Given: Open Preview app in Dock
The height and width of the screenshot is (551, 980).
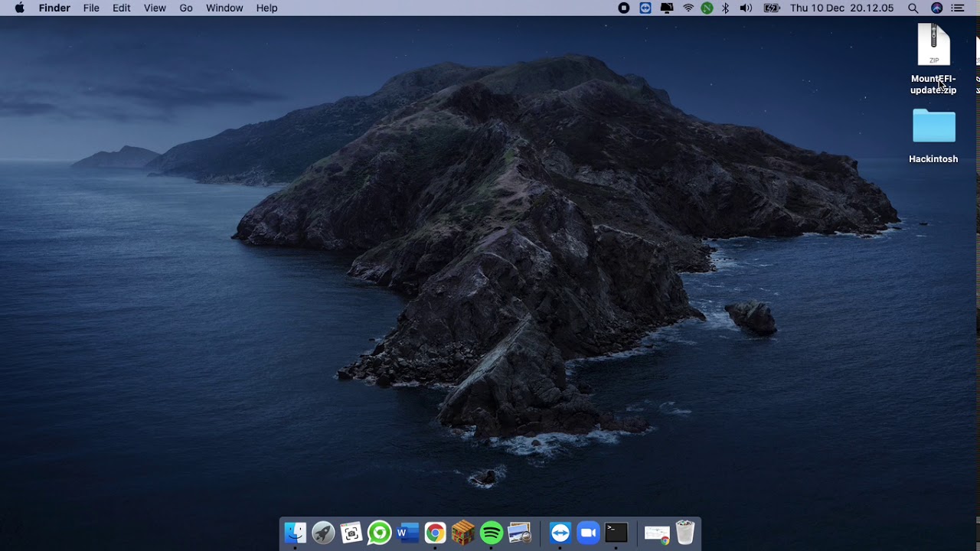Looking at the screenshot, I should pyautogui.click(x=520, y=533).
